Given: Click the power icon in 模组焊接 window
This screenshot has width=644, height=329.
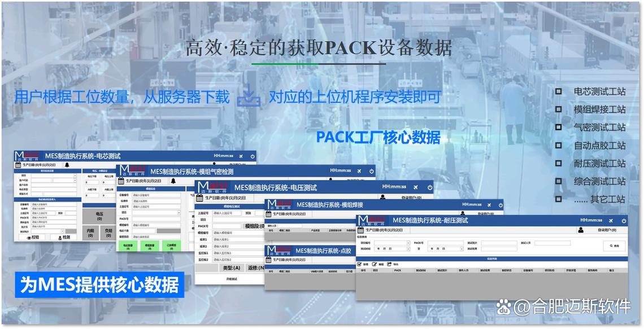Looking at the screenshot, I should [501, 205].
